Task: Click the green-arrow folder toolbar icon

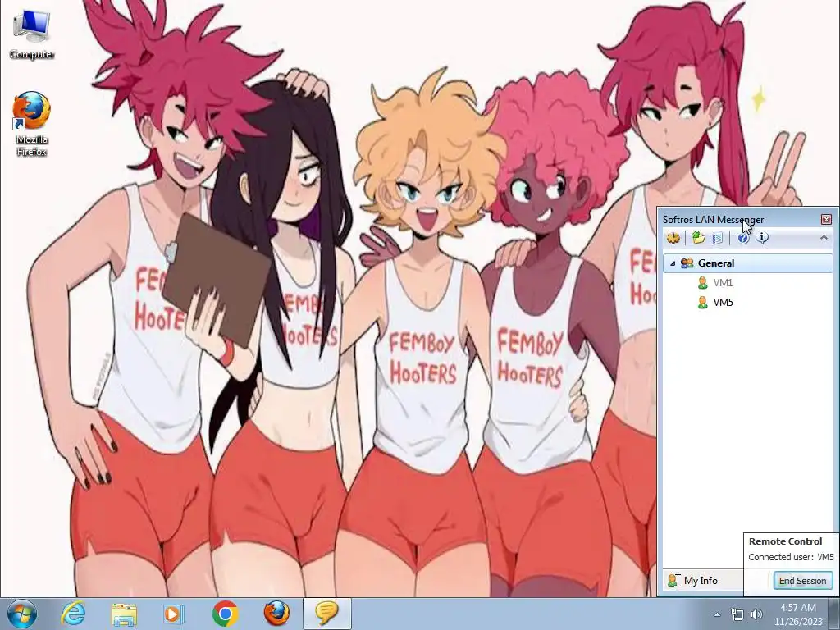Action: point(698,237)
